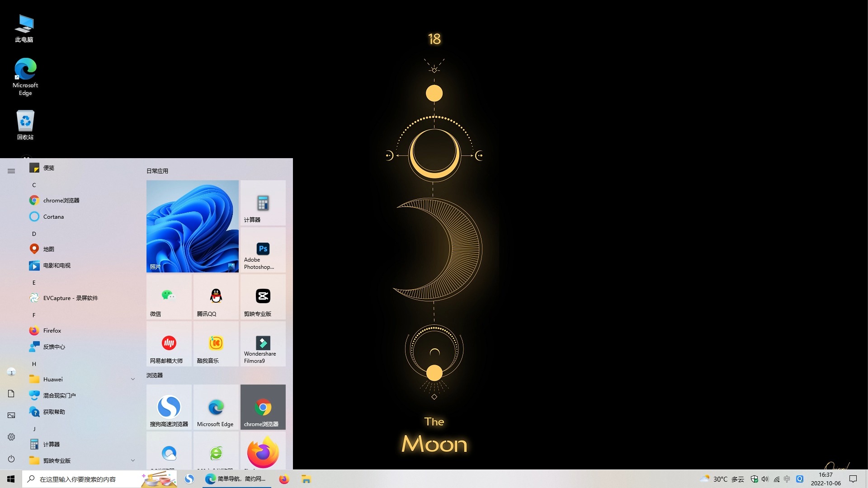868x488 pixels.
Task: Launch the chrome浏览器 tile
Action: (263, 407)
